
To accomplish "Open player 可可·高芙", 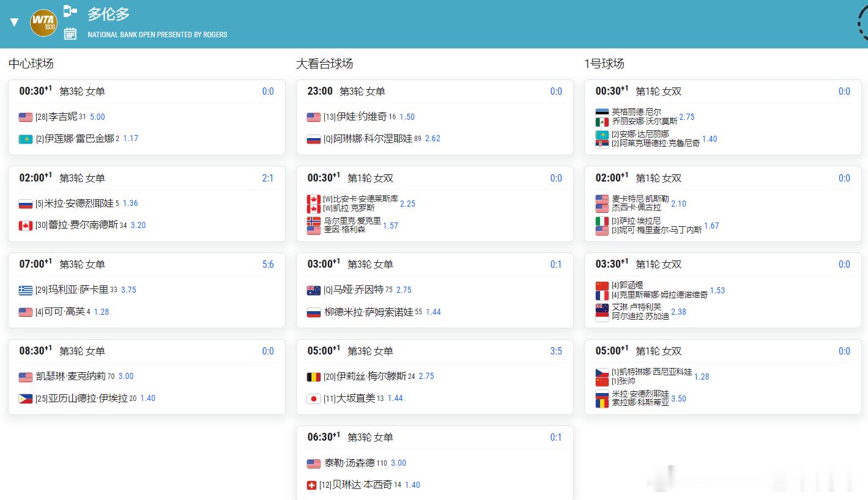I will (x=65, y=312).
